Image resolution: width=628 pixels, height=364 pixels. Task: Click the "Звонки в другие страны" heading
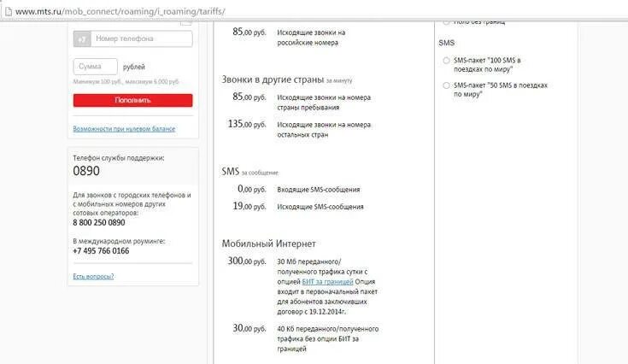(273, 79)
